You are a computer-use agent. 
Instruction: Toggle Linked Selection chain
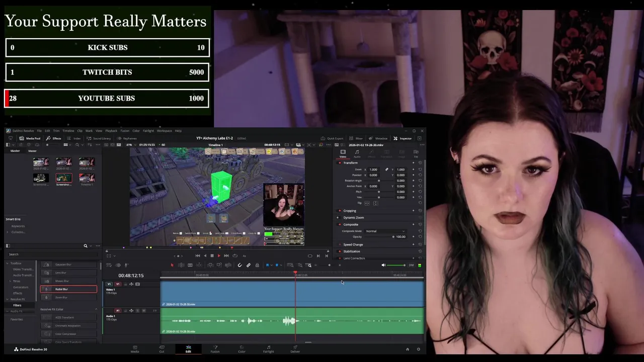[x=248, y=265]
